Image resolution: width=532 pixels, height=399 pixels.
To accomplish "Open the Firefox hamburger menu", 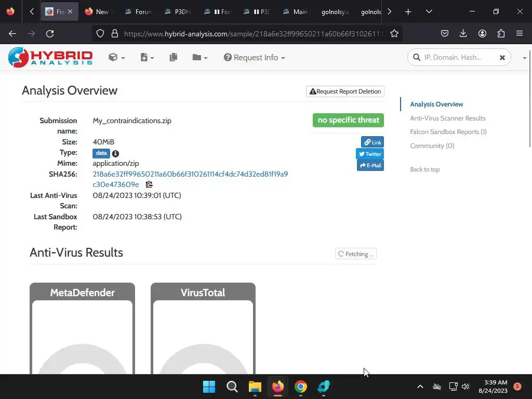I will click(x=520, y=34).
